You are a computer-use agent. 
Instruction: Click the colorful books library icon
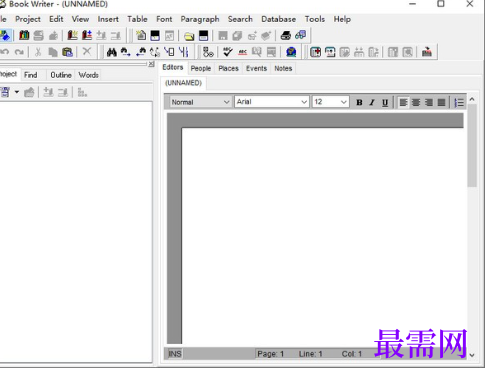click(24, 35)
